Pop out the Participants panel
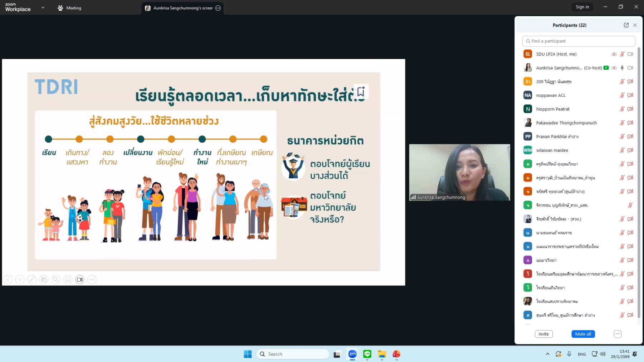The width and height of the screenshot is (644, 362). click(x=626, y=25)
